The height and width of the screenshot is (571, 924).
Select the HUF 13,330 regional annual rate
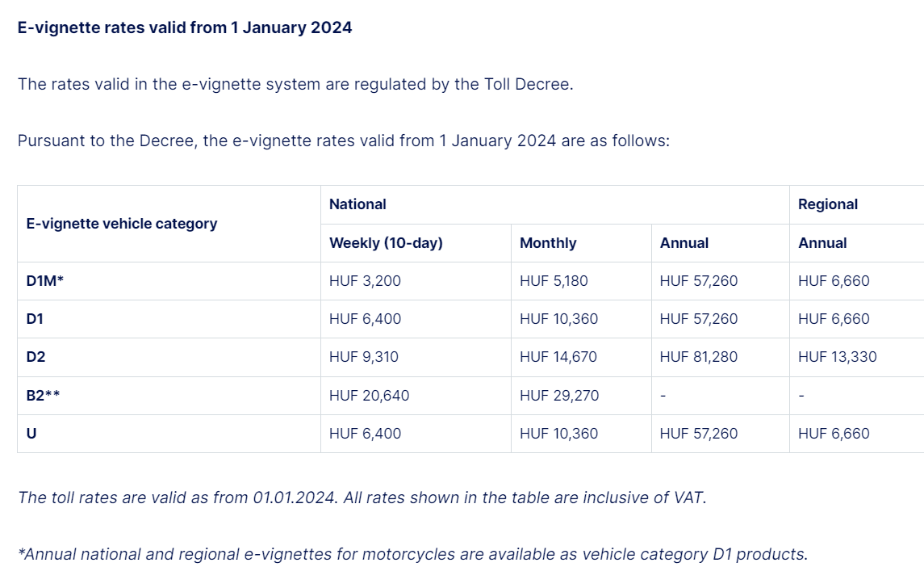[x=838, y=357]
